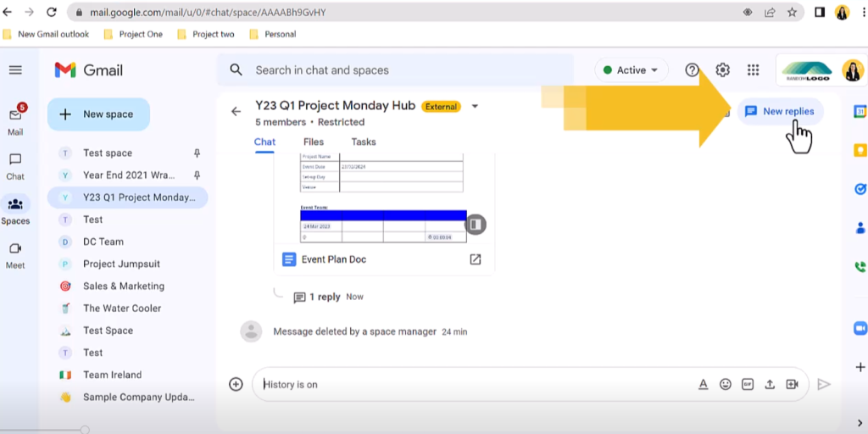Open the Google apps grid
Screen dimensions: 868x434
753,70
